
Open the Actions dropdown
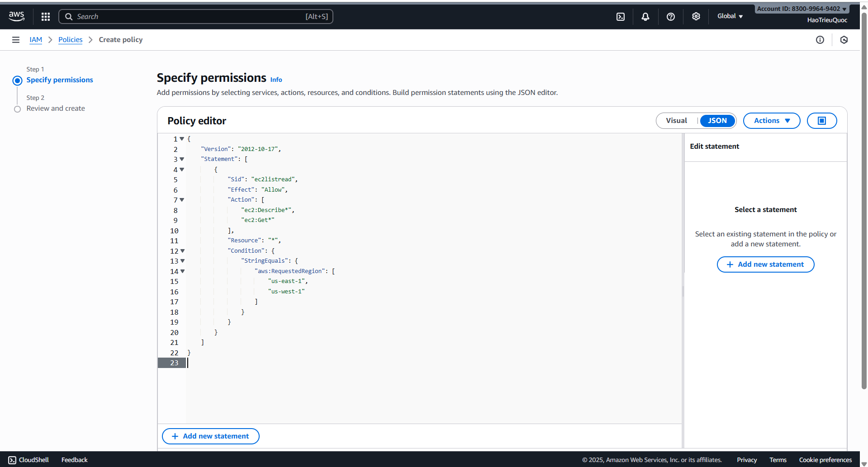click(x=771, y=121)
